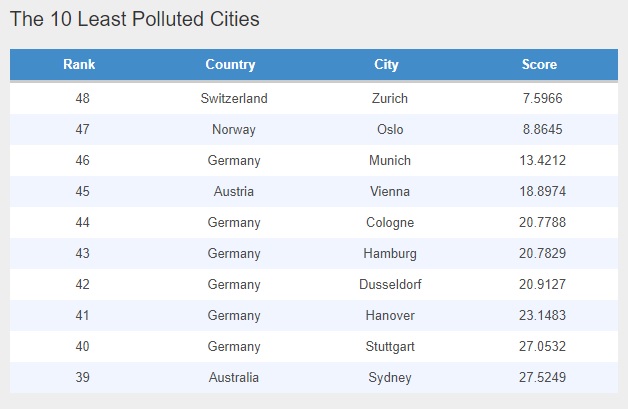Select the Munich row city cell

pos(390,161)
